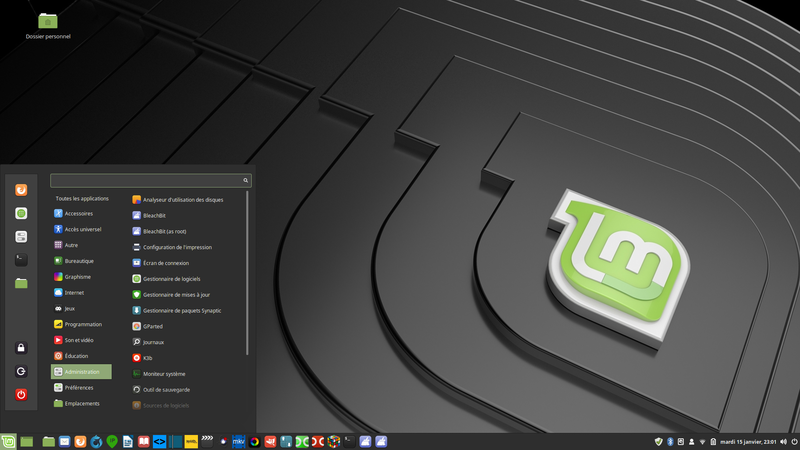Click the yellow label icon in the panel

[191, 442]
